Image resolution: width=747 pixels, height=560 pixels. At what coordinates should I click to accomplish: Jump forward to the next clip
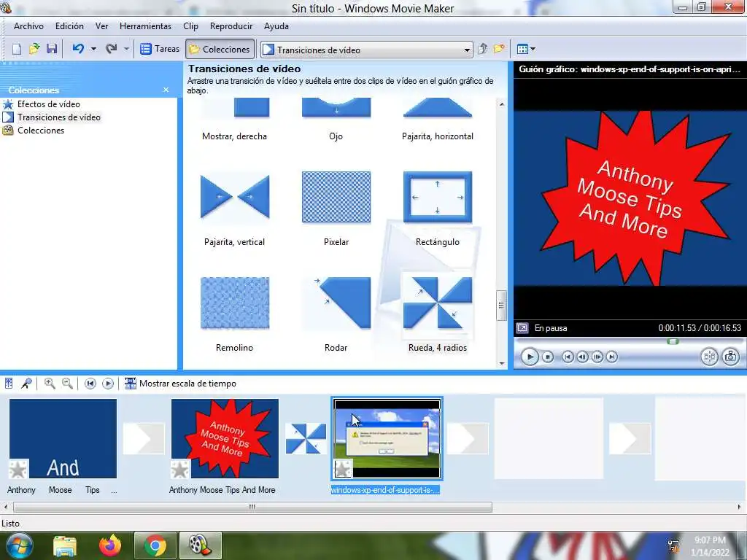612,357
